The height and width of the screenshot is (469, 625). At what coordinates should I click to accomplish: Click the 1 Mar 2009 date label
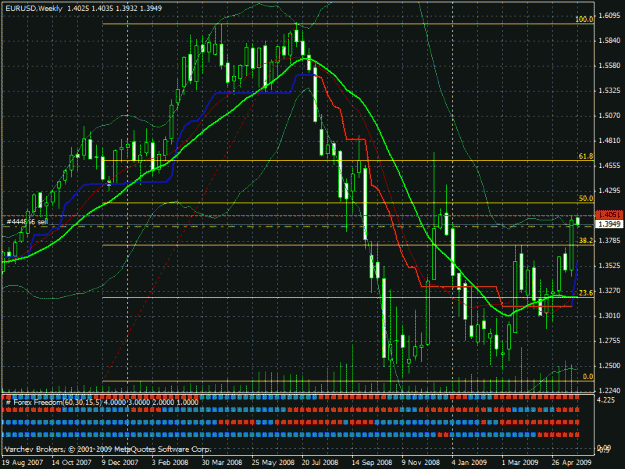(520, 463)
